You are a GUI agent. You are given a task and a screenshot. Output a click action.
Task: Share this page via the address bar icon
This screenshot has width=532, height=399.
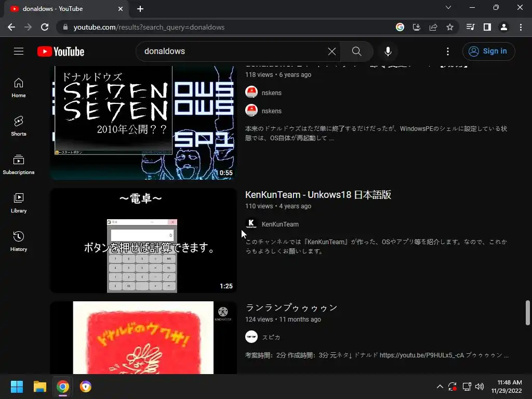(433, 27)
